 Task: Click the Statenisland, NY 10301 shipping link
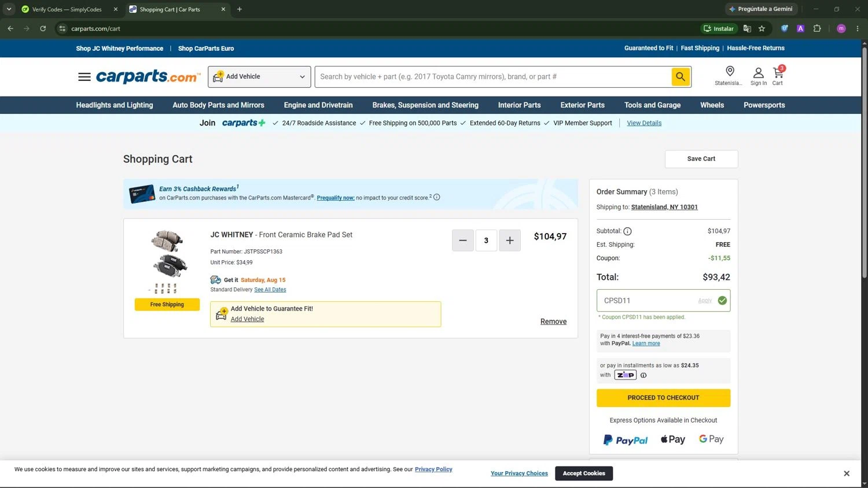pyautogui.click(x=664, y=207)
